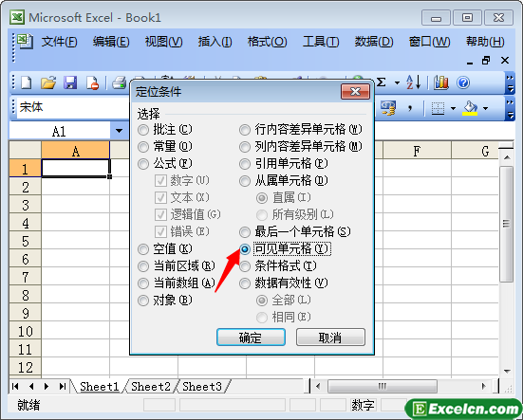The image size is (523, 420).
Task: Open a file with the Open folder icon
Action: (x=48, y=82)
